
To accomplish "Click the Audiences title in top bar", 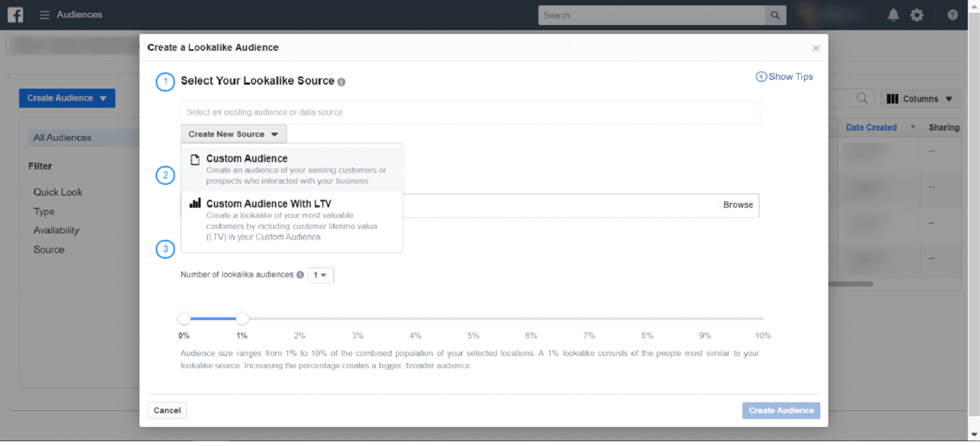I will click(79, 15).
